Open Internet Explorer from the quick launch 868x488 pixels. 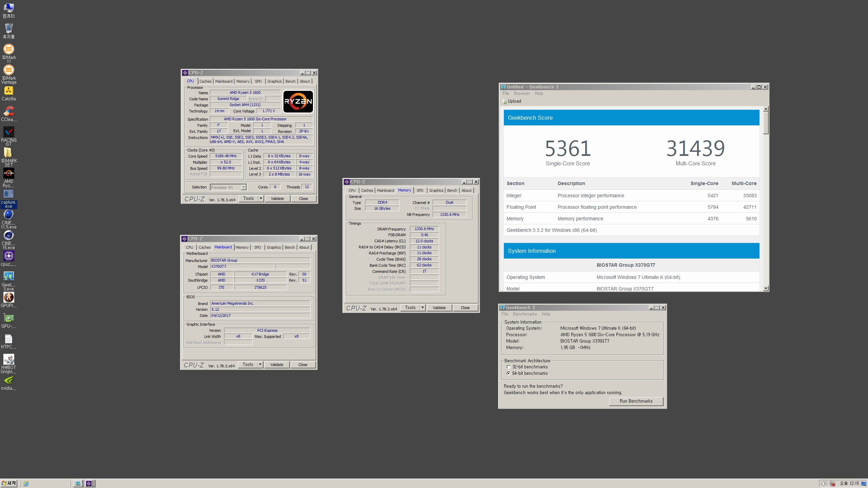(26, 484)
